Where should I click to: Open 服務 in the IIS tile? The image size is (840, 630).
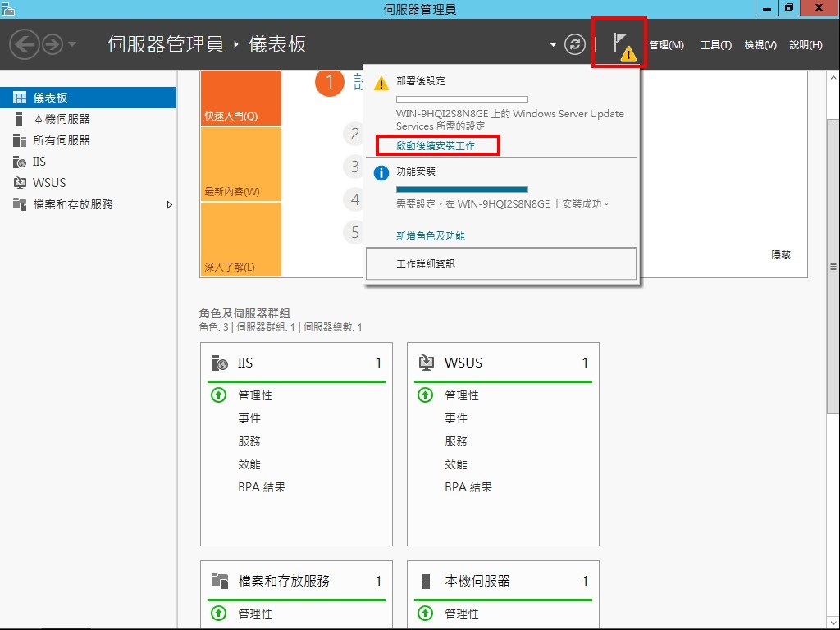pos(249,441)
